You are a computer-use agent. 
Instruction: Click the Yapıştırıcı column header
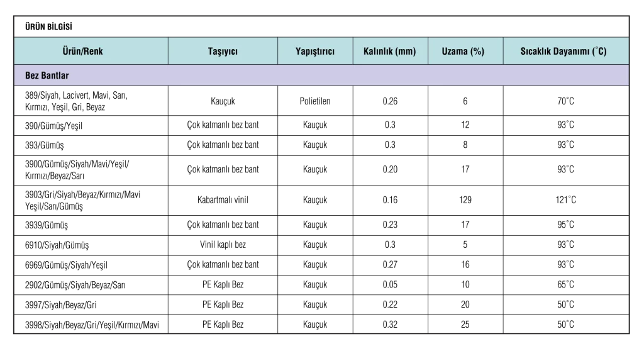pos(315,52)
